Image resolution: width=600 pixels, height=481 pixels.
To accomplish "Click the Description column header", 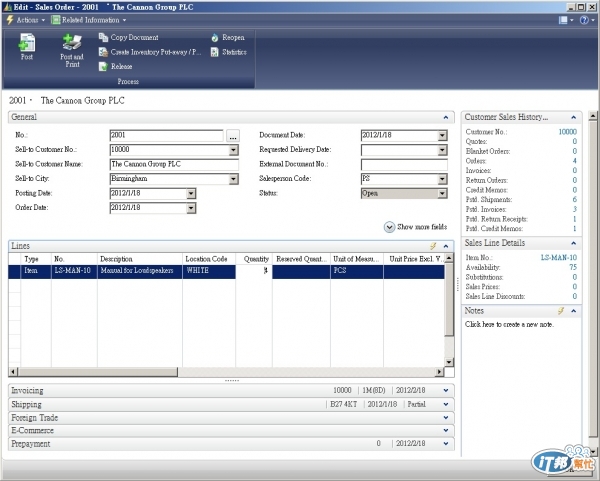I will point(140,259).
